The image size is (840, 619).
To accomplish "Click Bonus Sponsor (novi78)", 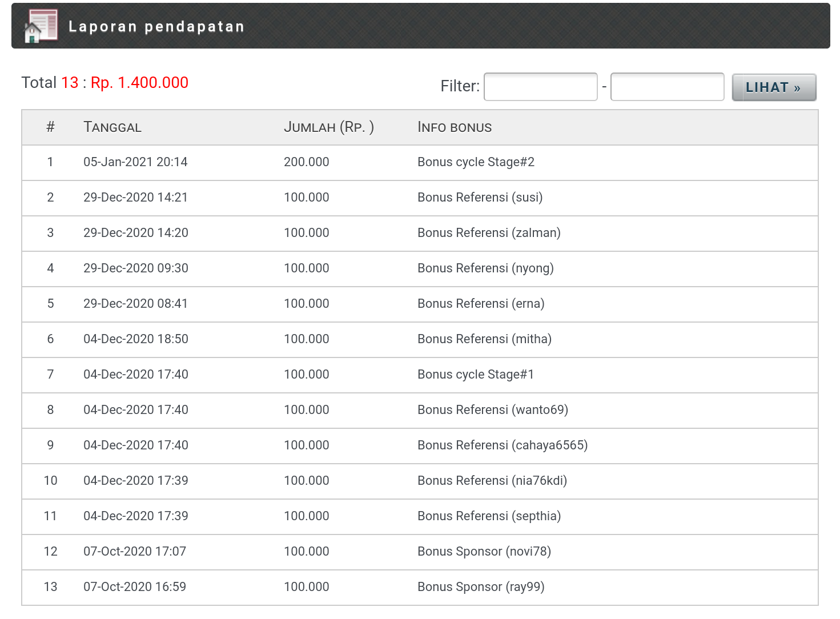I will [484, 552].
